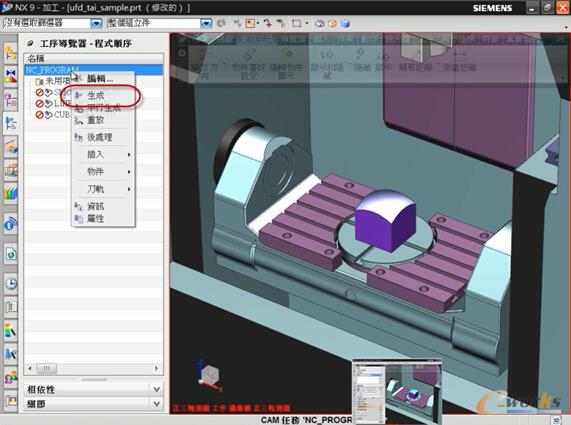Click the 名稱 column header
The image size is (571, 425).
coord(93,58)
